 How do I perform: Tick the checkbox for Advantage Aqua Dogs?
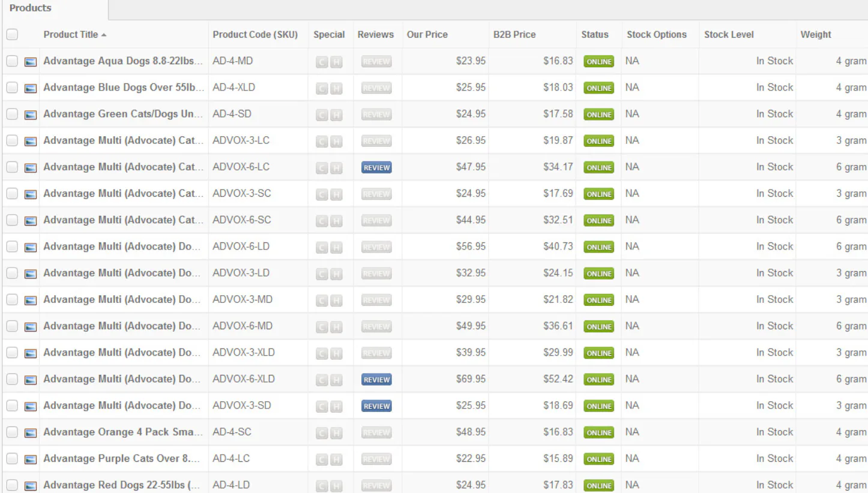click(12, 61)
